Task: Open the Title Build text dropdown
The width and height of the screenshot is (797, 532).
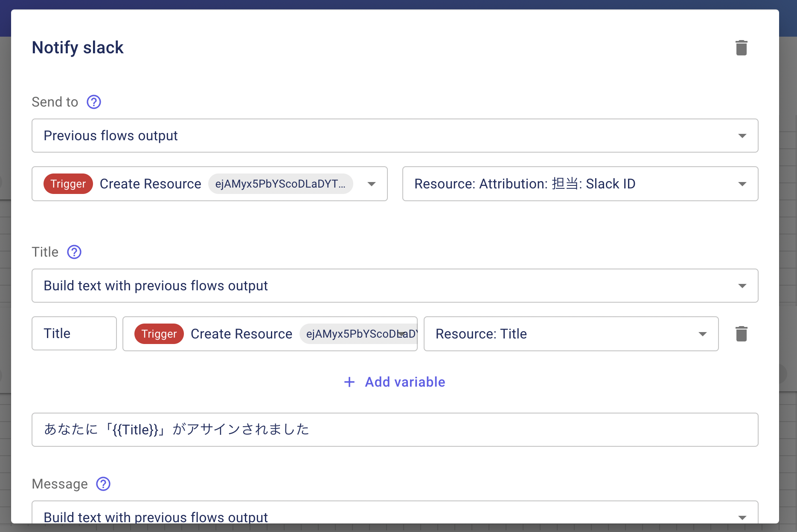Action: click(395, 286)
